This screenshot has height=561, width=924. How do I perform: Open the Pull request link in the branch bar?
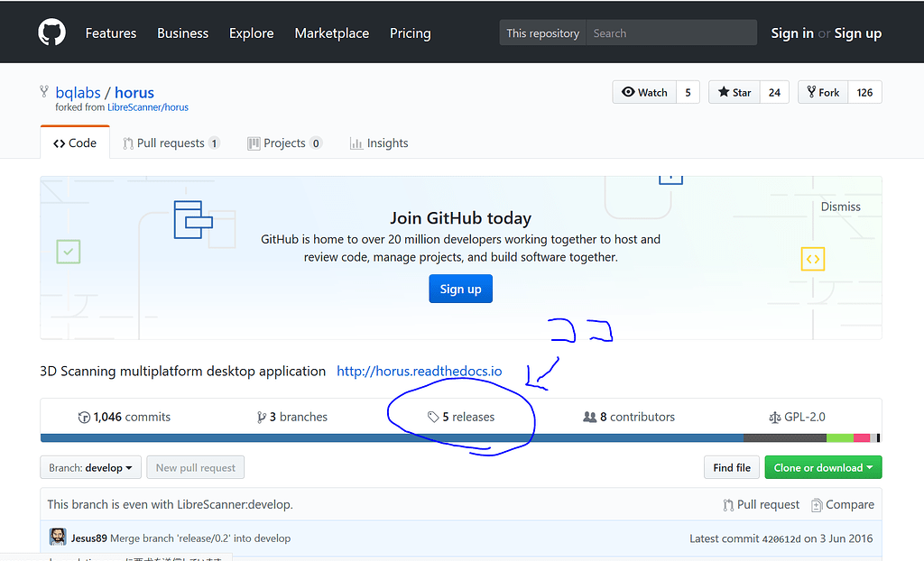pos(761,505)
